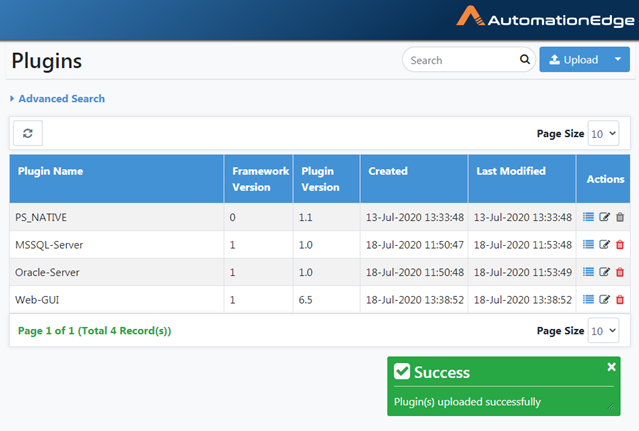Click delete trash icon for PS_NATIVE
This screenshot has height=431, width=639.
click(620, 217)
